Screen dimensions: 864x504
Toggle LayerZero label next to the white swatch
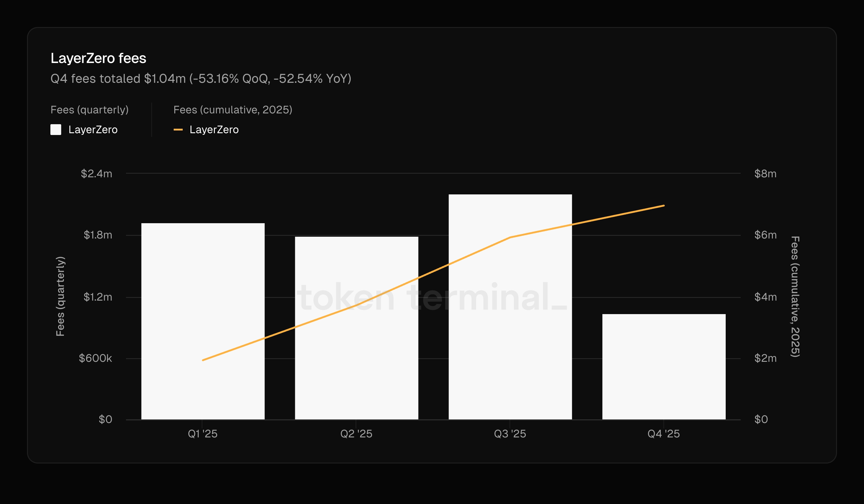click(x=93, y=130)
